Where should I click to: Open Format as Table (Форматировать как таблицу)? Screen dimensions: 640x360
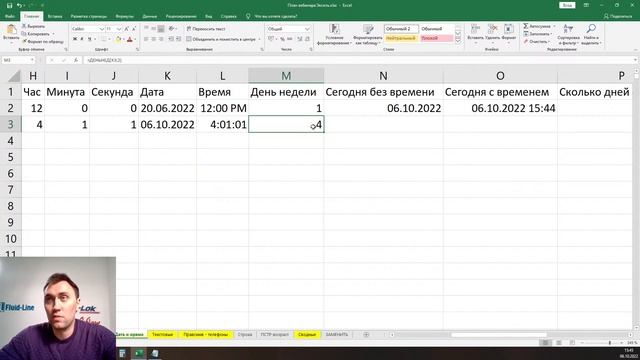(x=368, y=34)
